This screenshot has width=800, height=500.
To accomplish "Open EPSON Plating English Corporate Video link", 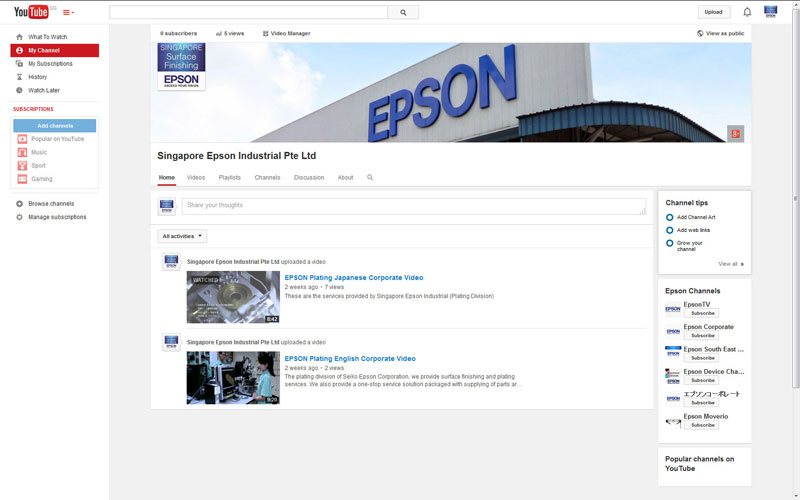I will click(x=350, y=359).
